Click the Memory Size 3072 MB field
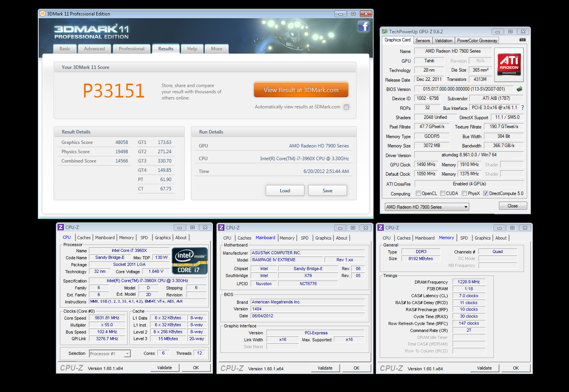This screenshot has width=569, height=392. tap(432, 146)
